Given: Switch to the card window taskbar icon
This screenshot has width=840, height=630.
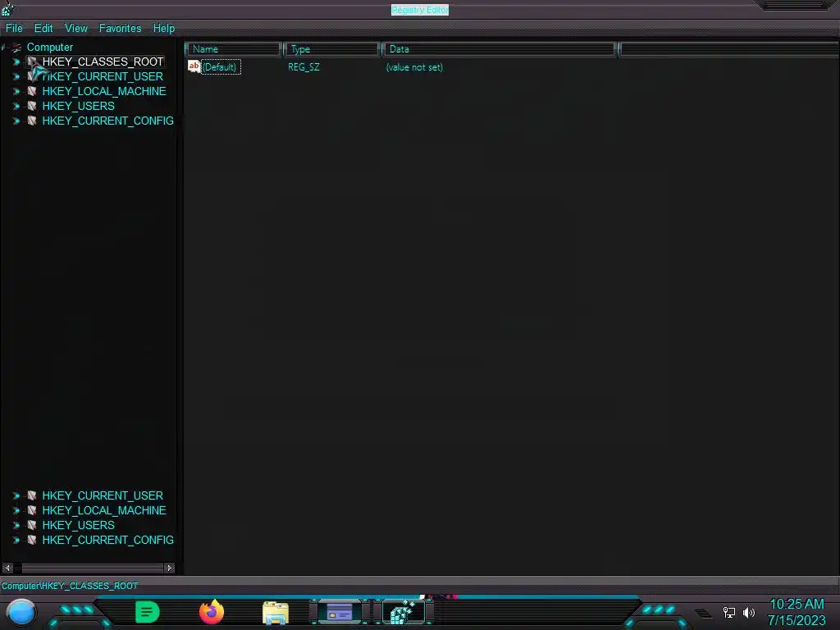Looking at the screenshot, I should click(340, 612).
